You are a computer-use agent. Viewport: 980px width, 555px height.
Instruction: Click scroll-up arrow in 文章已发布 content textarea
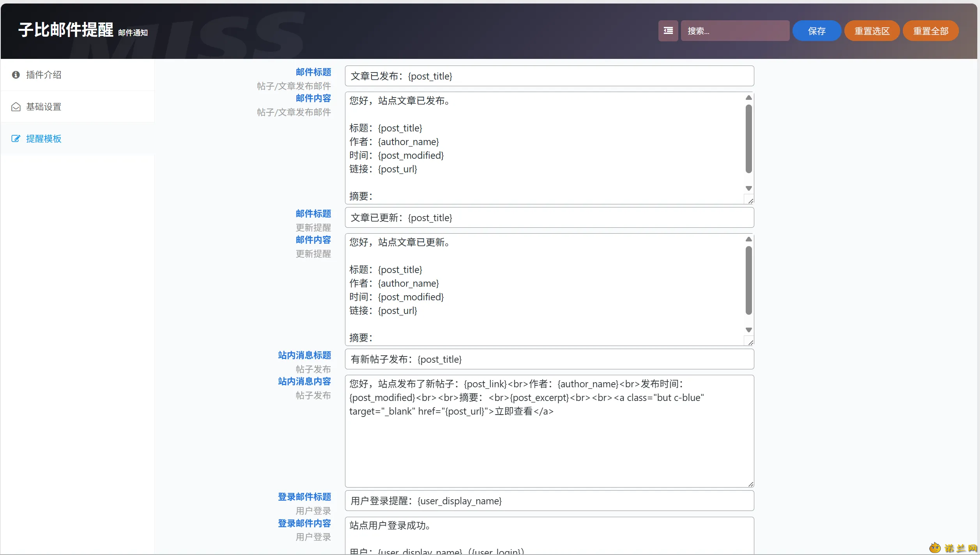coord(748,98)
